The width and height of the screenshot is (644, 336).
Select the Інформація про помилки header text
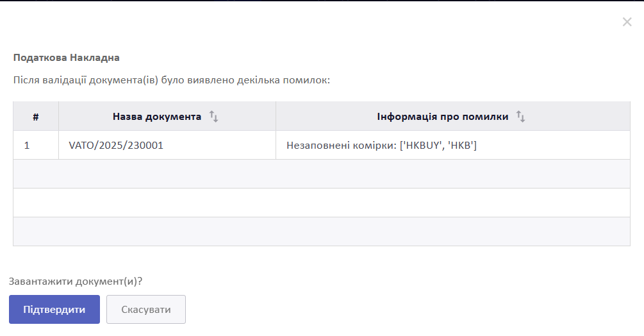tap(443, 117)
